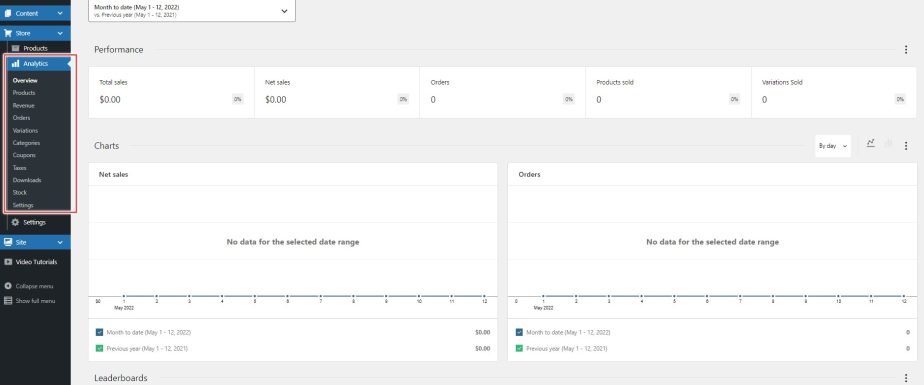
Task: Open the By day interval dropdown
Action: (833, 146)
